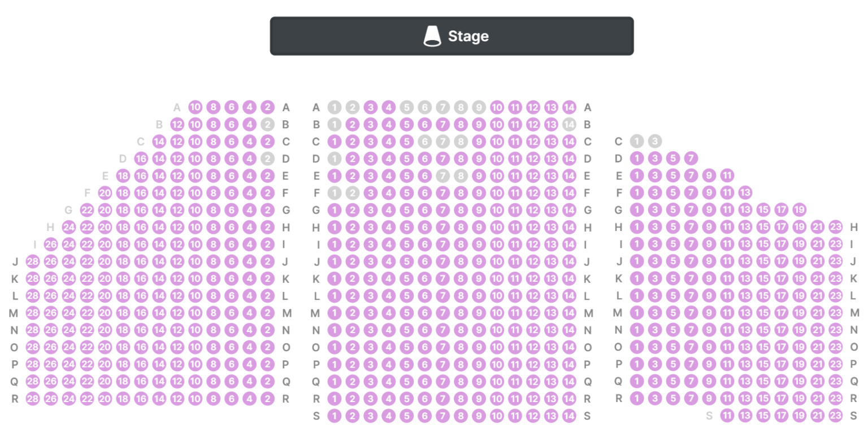The height and width of the screenshot is (432, 868).
Task: Toggle seat 2 in row B, center section
Action: (x=353, y=124)
